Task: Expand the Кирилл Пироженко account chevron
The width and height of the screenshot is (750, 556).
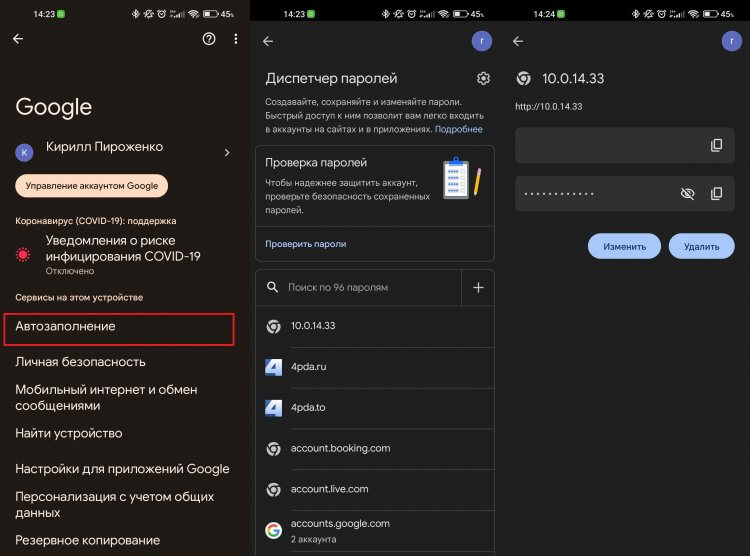Action: point(227,153)
